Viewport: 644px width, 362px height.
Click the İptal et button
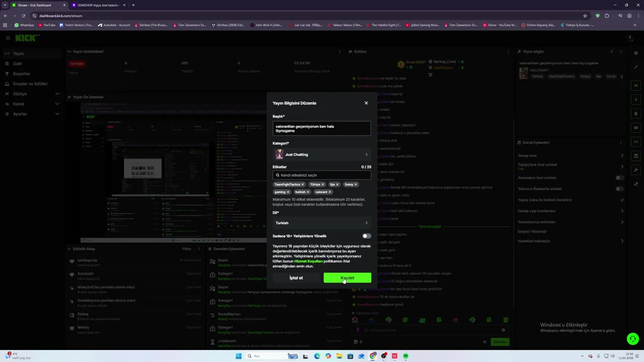[x=296, y=278]
